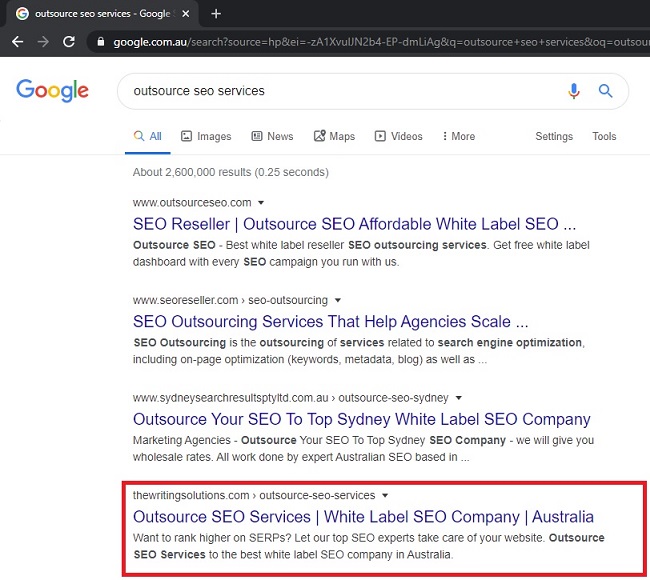Close the outsource seo services tab
Viewport: 650px width, 580px height.
coord(186,14)
